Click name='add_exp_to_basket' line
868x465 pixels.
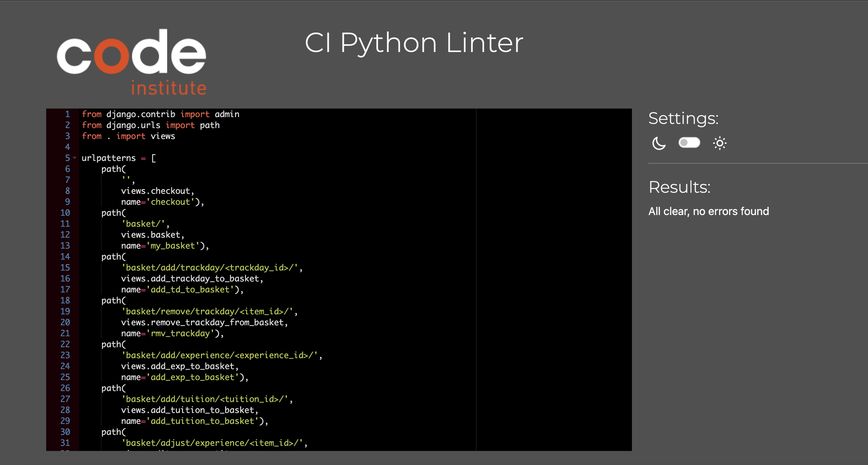(185, 377)
